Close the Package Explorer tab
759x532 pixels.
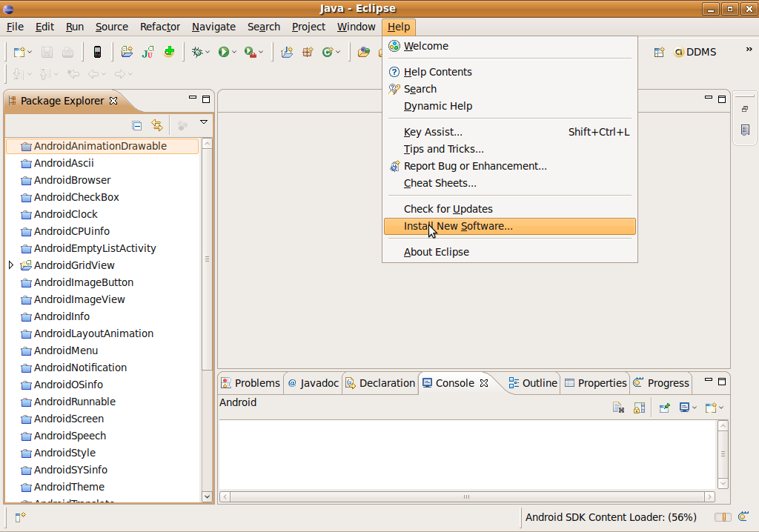click(x=113, y=101)
